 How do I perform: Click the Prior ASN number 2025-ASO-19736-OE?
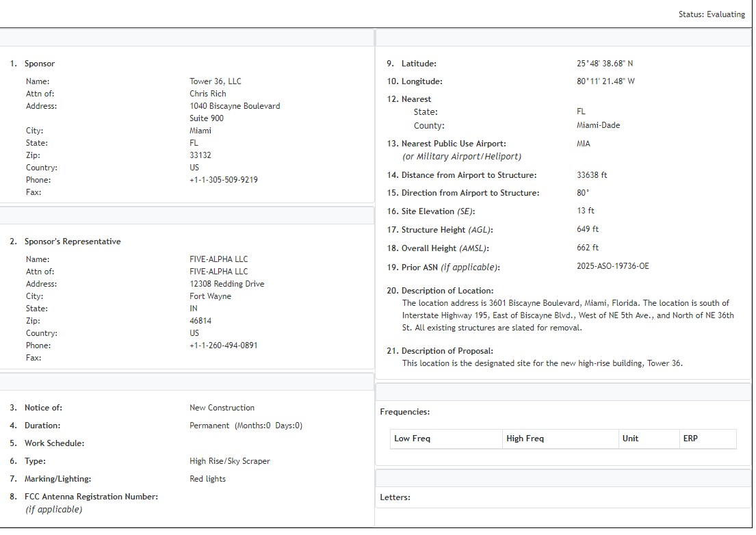coord(612,266)
